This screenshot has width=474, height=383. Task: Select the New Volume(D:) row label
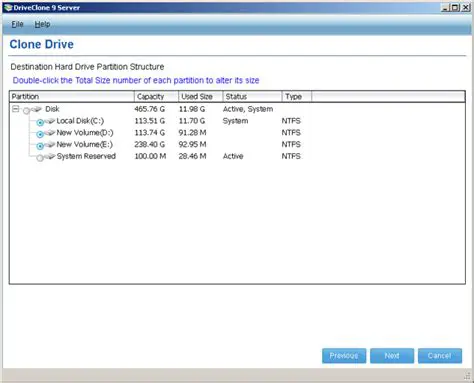[85, 132]
